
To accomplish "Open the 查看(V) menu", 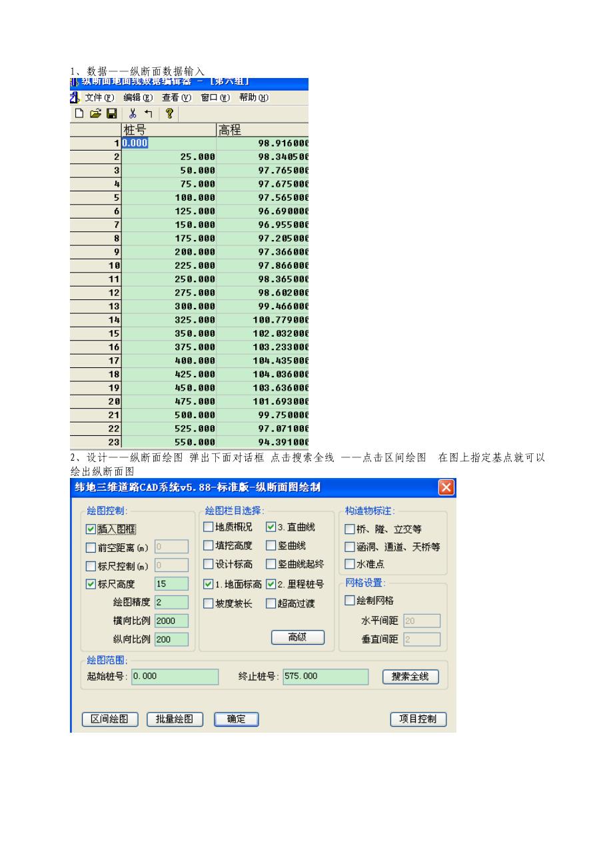I will pyautogui.click(x=176, y=98).
